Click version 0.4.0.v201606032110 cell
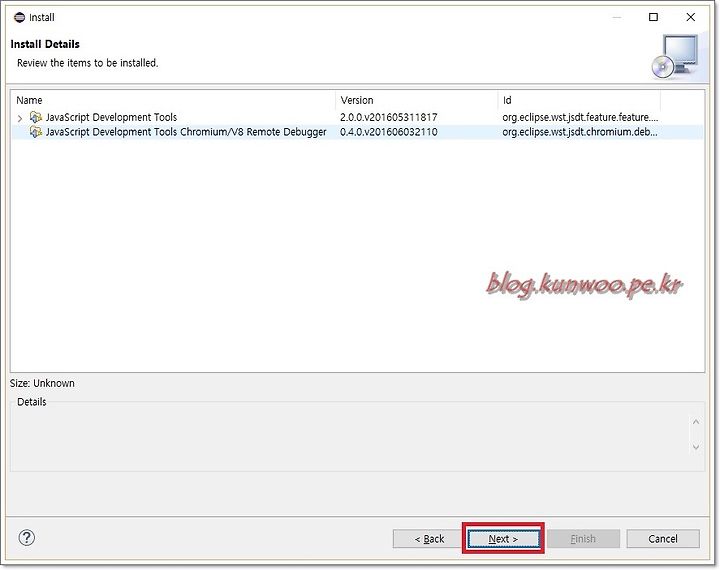Image resolution: width=720 pixels, height=570 pixels. point(388,132)
